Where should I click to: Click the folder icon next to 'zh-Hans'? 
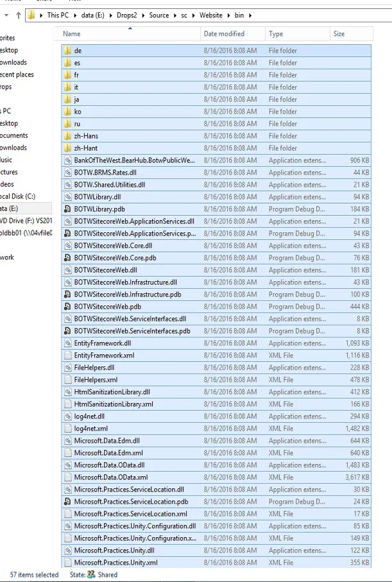67,136
